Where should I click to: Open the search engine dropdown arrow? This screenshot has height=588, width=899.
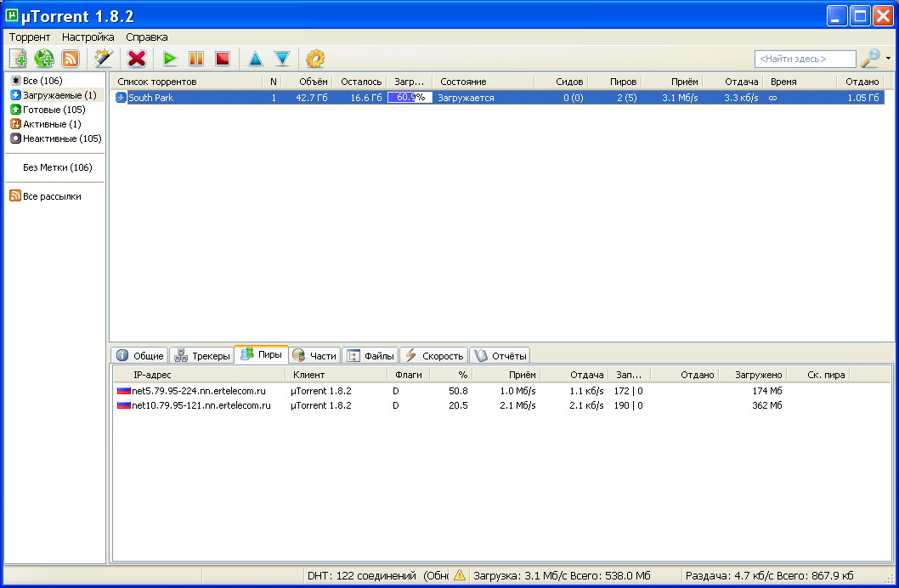888,59
